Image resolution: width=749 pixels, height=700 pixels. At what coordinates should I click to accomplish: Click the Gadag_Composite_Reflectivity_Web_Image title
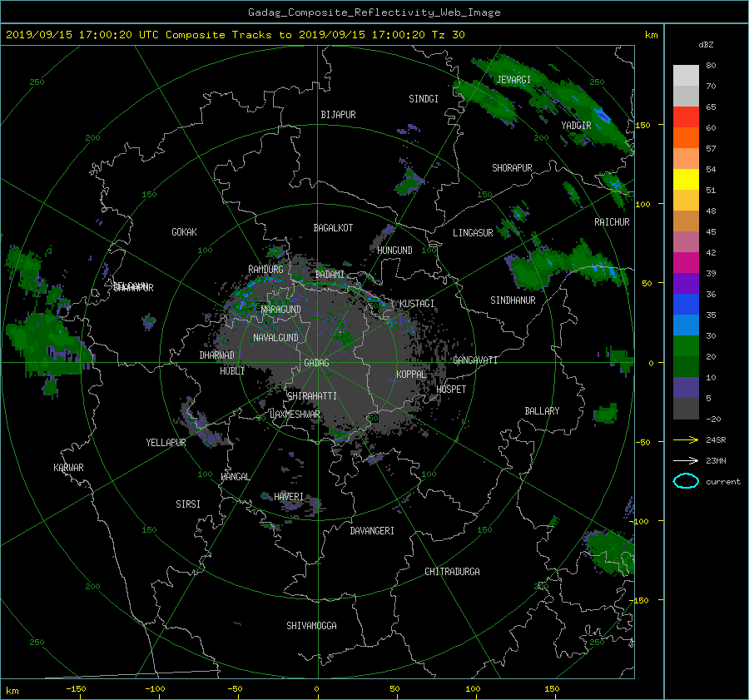[374, 12]
